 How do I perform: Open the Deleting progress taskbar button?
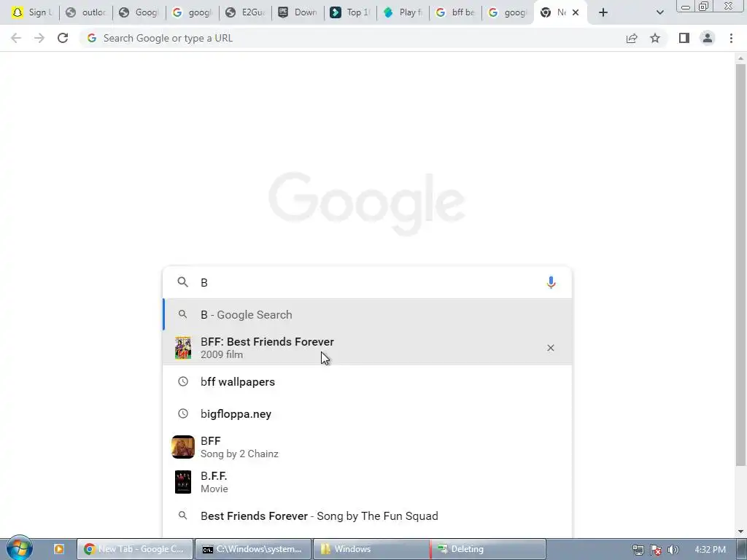click(x=488, y=549)
